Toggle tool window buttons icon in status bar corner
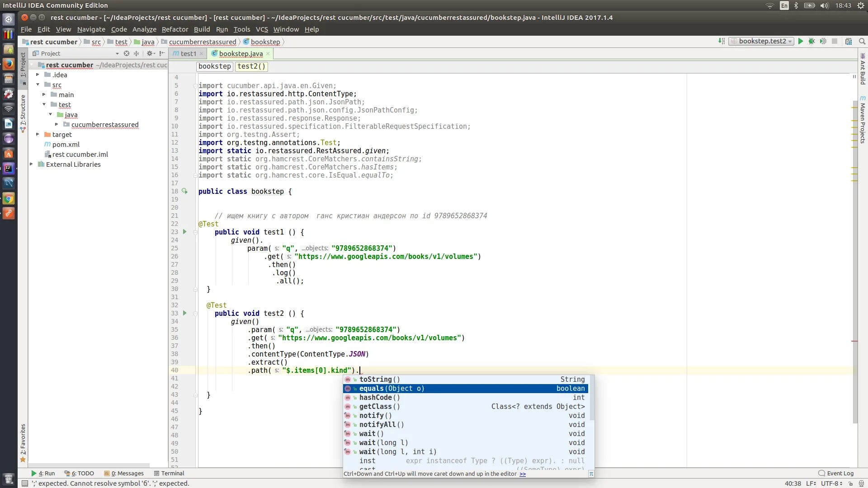 pos(25,483)
